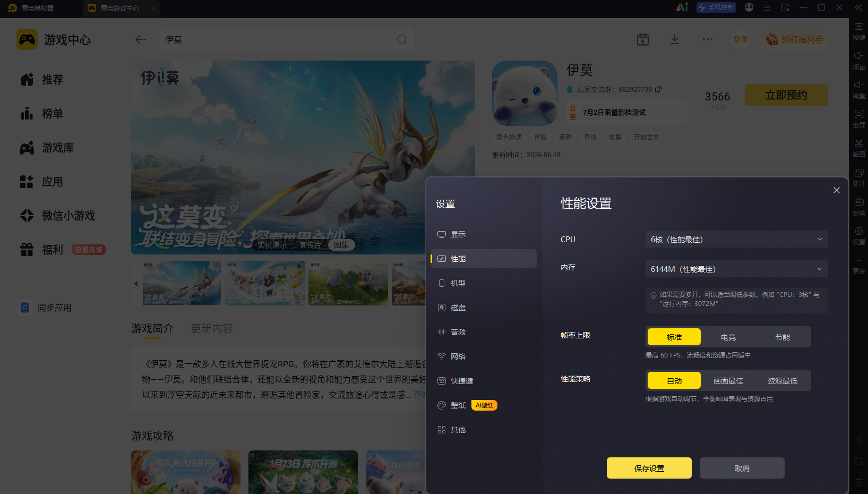This screenshot has width=868, height=494.
Task: Open the downloads icon
Action: pos(675,39)
